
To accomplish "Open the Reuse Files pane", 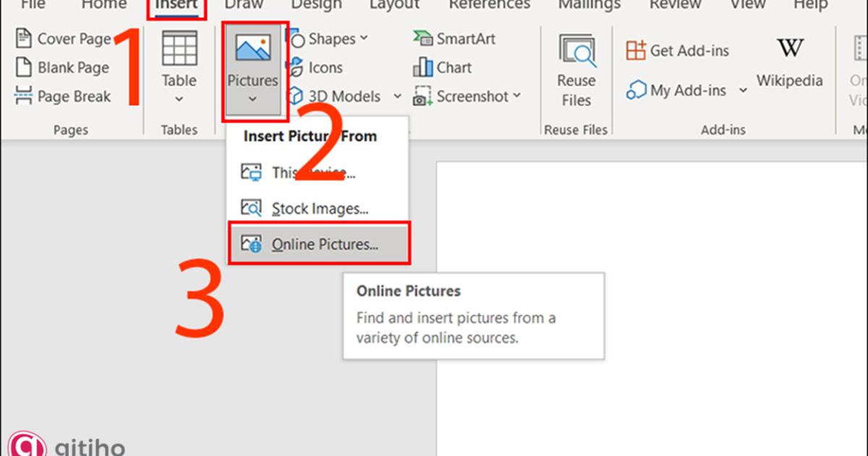I will click(x=576, y=69).
